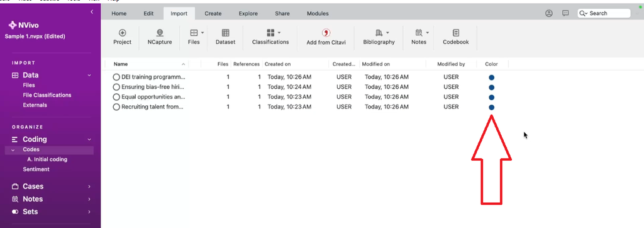Viewport: 644px width, 228px height.
Task: Sort by the Color column header
Action: point(491,64)
